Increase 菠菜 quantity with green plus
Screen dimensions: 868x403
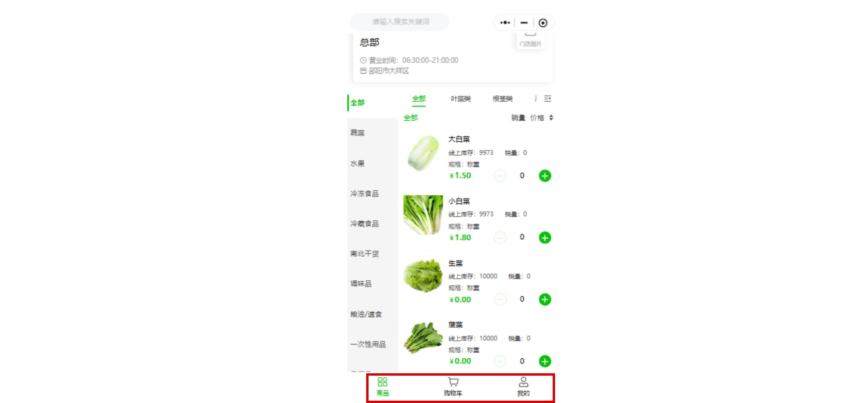(544, 361)
